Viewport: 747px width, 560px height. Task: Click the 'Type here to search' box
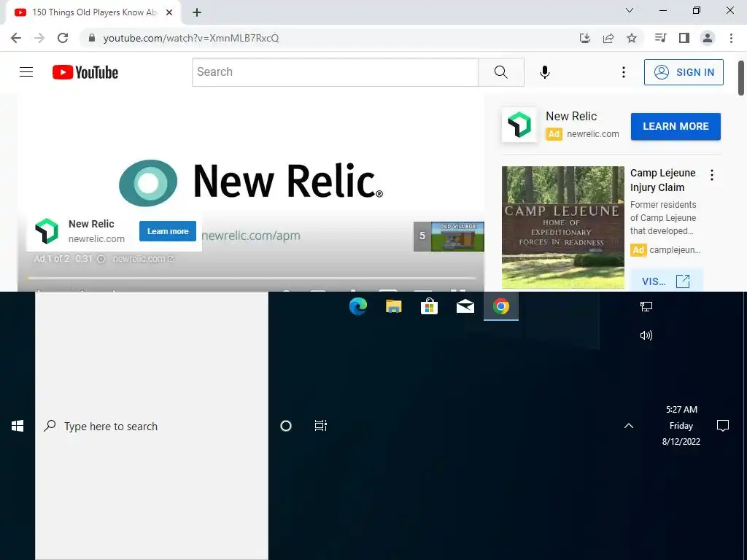click(152, 426)
